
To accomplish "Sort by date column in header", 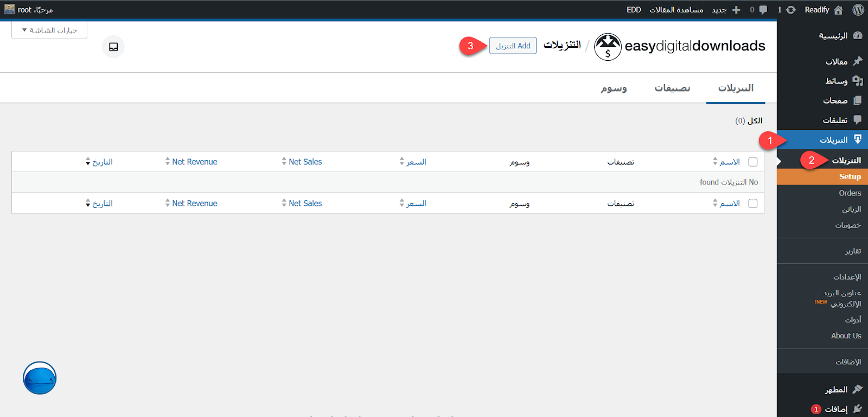I will coord(99,162).
